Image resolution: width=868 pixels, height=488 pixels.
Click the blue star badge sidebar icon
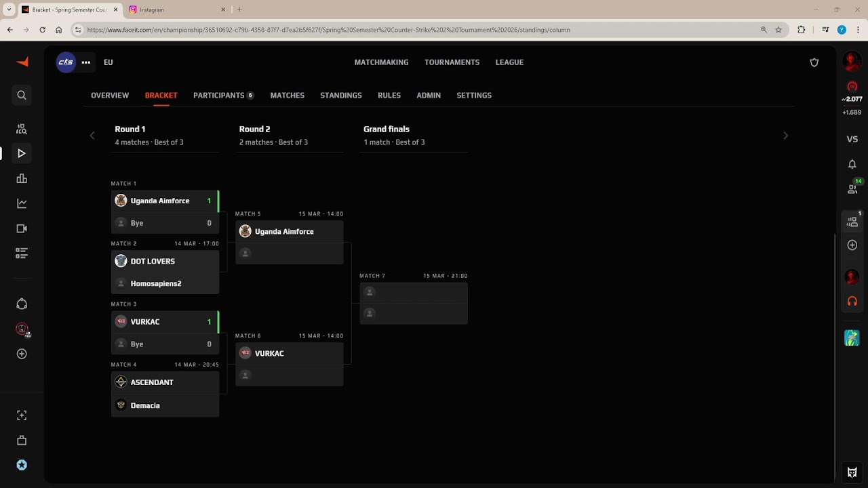pos(22,465)
